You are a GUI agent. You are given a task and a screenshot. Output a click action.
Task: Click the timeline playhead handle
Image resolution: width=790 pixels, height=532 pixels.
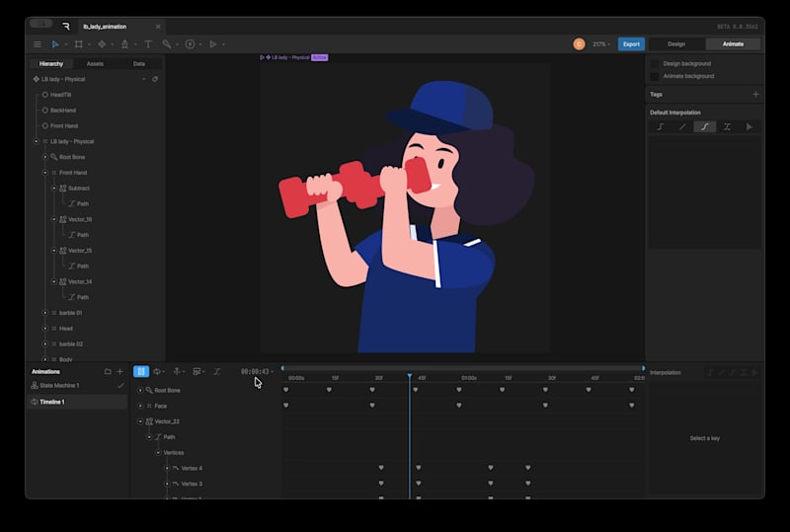click(410, 376)
